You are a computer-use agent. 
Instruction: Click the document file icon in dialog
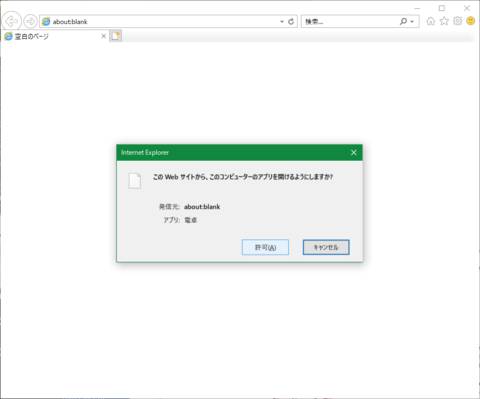pyautogui.click(x=135, y=181)
